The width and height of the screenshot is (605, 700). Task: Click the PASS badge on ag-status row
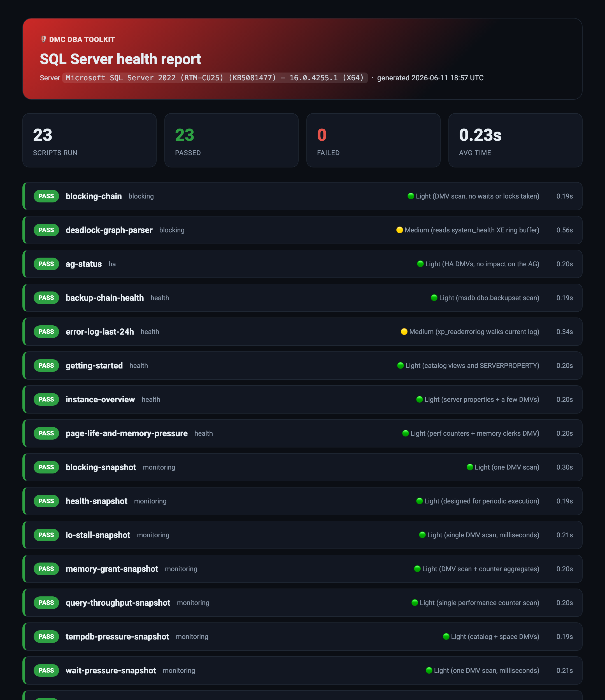[46, 263]
